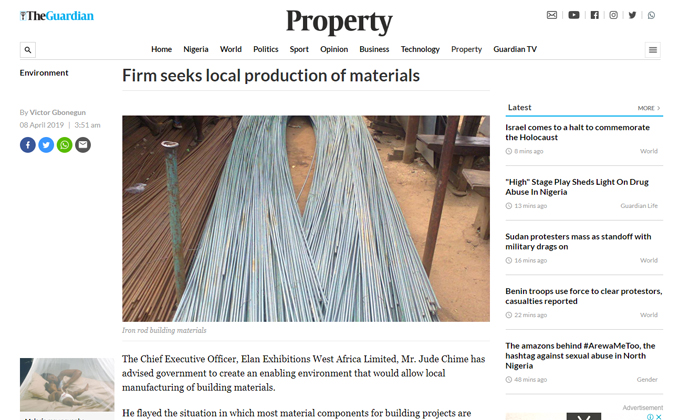Select the Nigeria menu item

[x=196, y=49]
